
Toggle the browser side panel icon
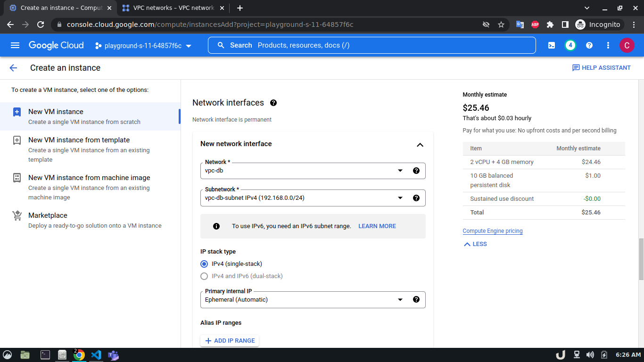565,25
